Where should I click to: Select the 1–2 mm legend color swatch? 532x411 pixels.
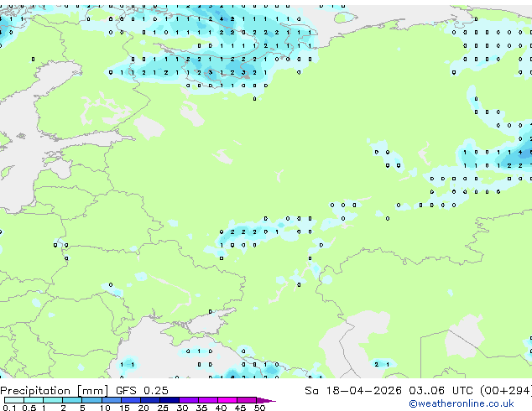point(53,400)
